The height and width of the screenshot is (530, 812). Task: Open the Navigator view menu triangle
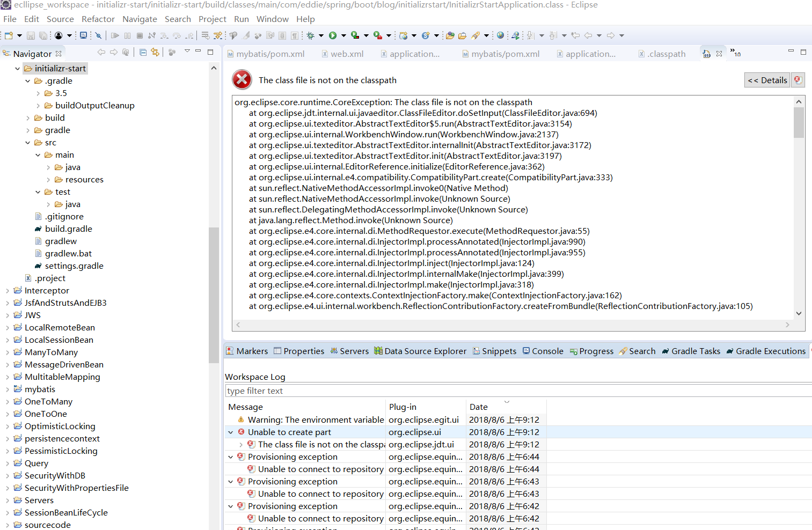[187, 51]
